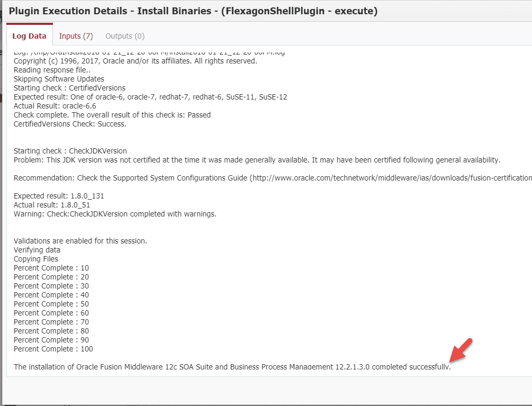Click the 'Skipping Software Updates' log line

(59, 79)
